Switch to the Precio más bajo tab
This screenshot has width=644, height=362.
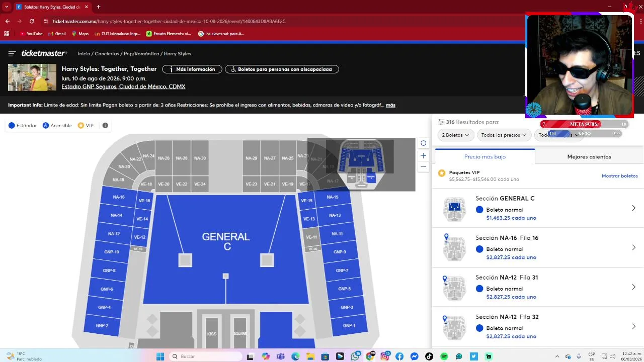[485, 157]
